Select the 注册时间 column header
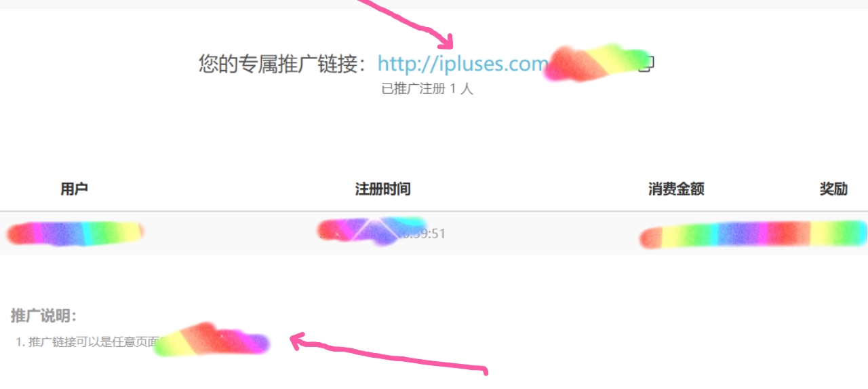This screenshot has height=389, width=868. pos(382,189)
